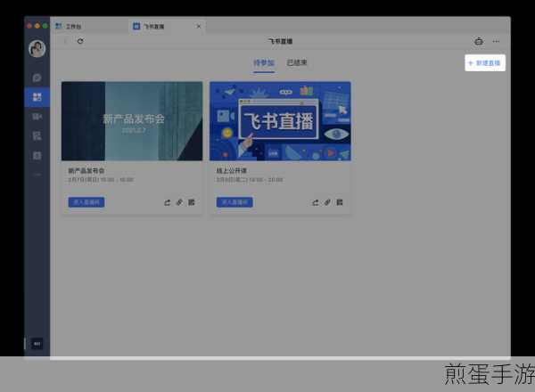Image resolution: width=535 pixels, height=392 pixels.
Task: Click the 线上公开课 date and time text
Action: click(x=250, y=180)
